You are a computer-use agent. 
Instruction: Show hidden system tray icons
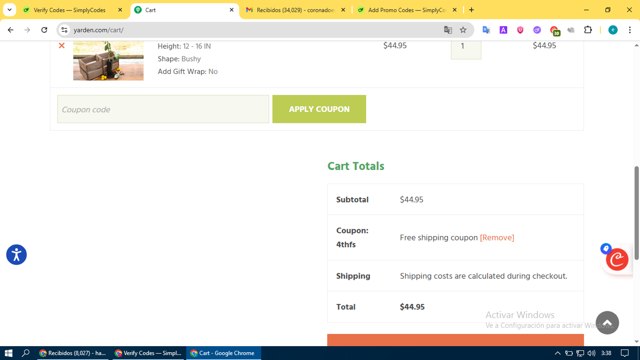[558, 353]
